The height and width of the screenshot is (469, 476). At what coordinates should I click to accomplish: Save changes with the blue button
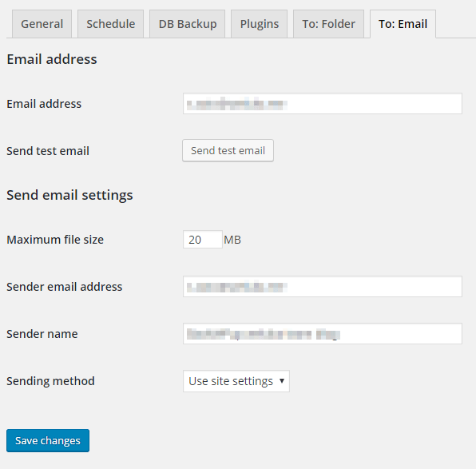tap(48, 440)
